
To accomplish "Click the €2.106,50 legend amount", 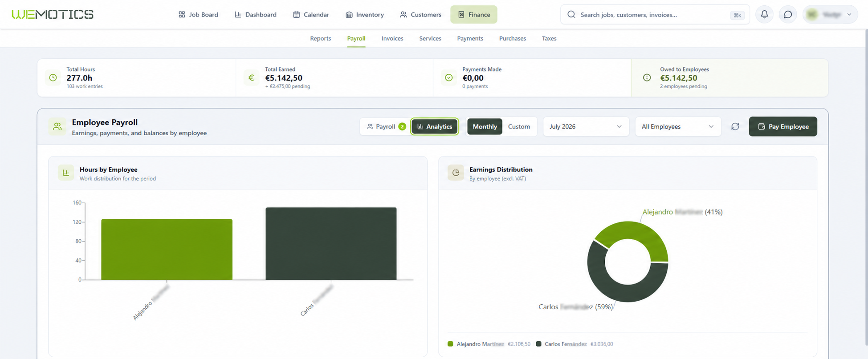I will tap(519, 344).
